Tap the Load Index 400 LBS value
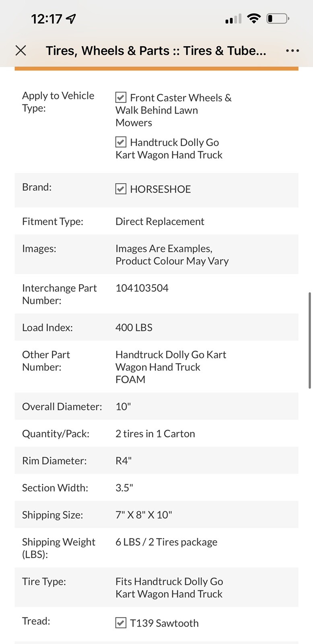The width and height of the screenshot is (313, 644). pyautogui.click(x=134, y=327)
